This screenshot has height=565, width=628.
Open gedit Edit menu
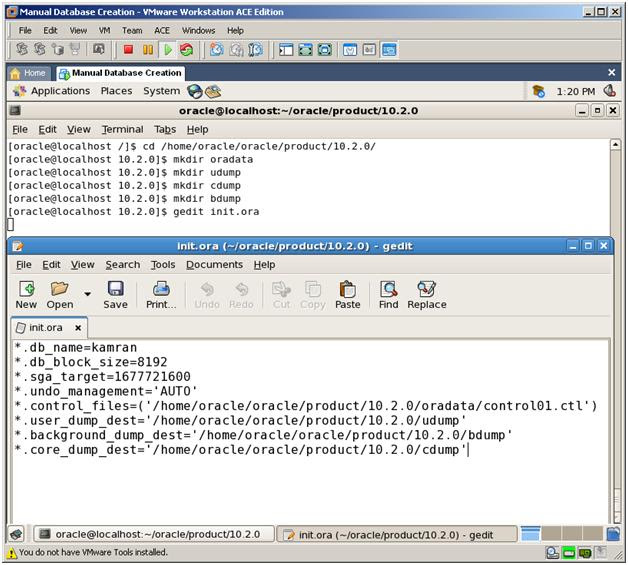coord(51,265)
